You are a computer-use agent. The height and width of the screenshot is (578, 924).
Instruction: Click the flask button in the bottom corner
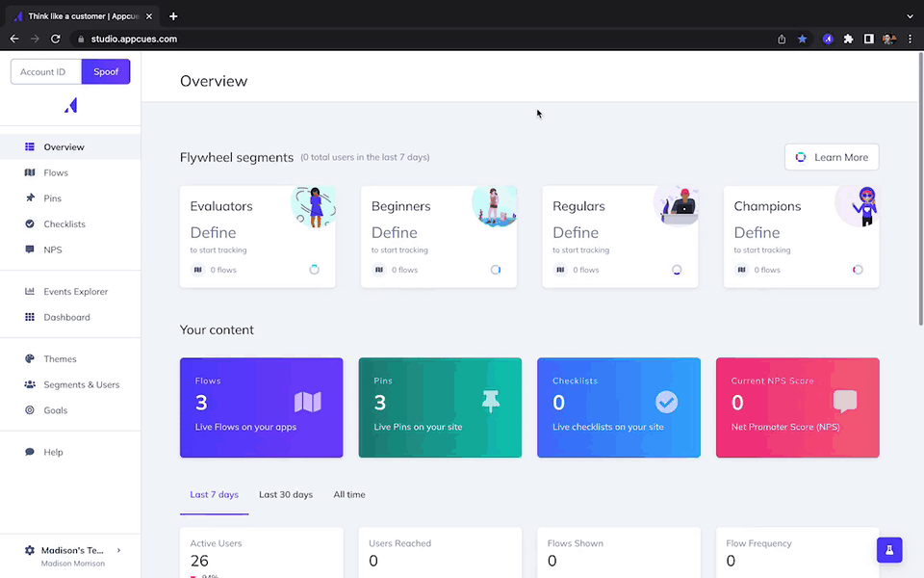point(889,550)
